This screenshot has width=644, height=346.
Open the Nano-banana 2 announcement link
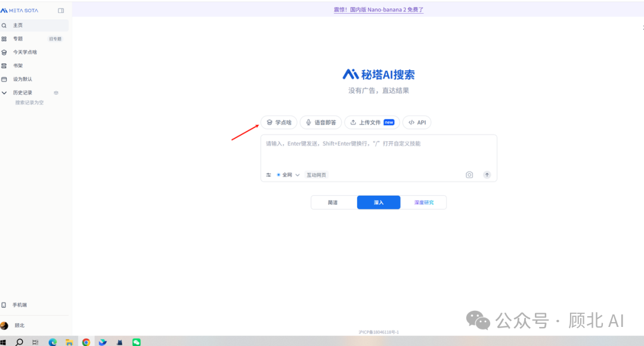[378, 10]
